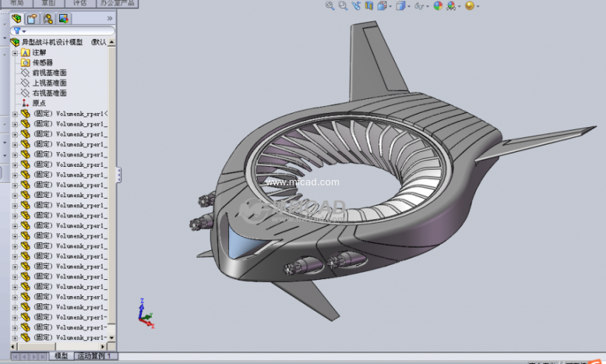
Task: Open the Display Style dropdown arrow
Action: [x=410, y=6]
